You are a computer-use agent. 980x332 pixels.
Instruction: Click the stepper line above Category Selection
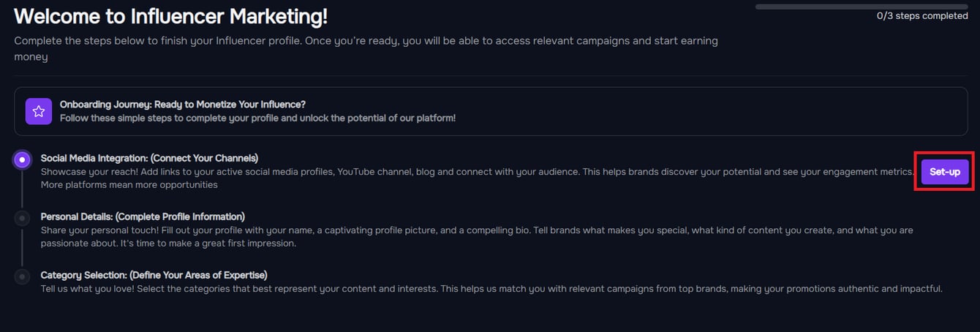23,247
